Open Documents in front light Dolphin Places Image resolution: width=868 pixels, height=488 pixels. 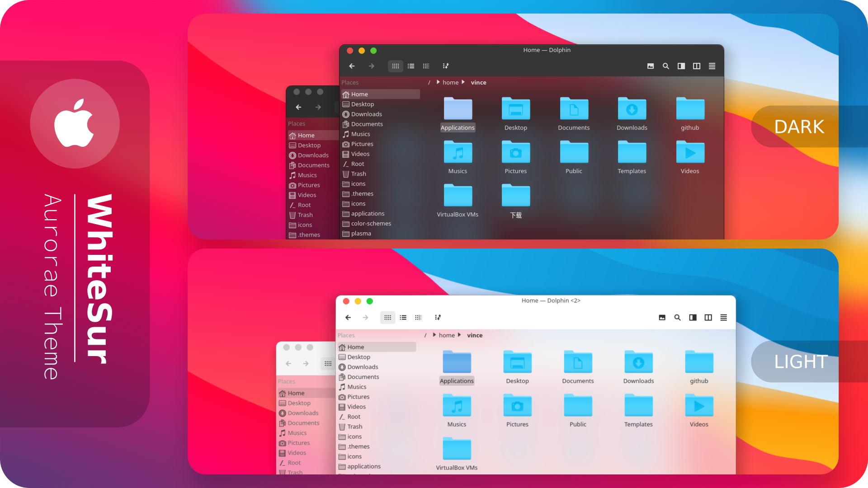377,377
